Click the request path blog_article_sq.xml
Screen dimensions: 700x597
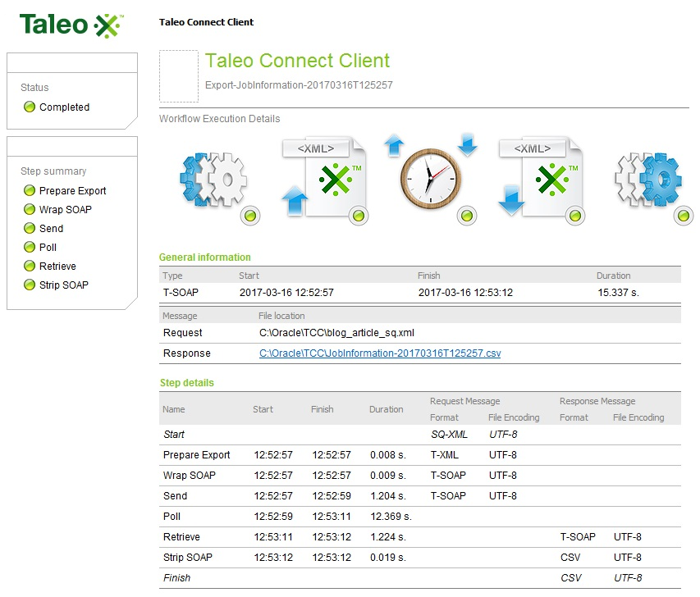(336, 332)
